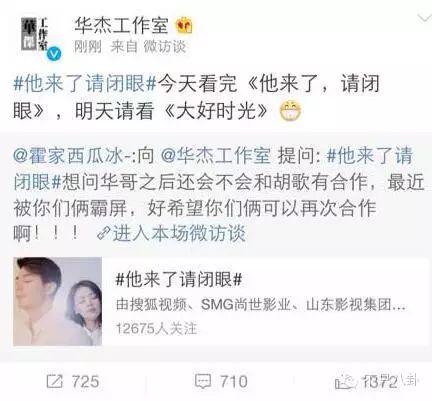Image resolution: width=432 pixels, height=401 pixels.
Task: Tap the repost icon beside 725
Action: pos(55,381)
